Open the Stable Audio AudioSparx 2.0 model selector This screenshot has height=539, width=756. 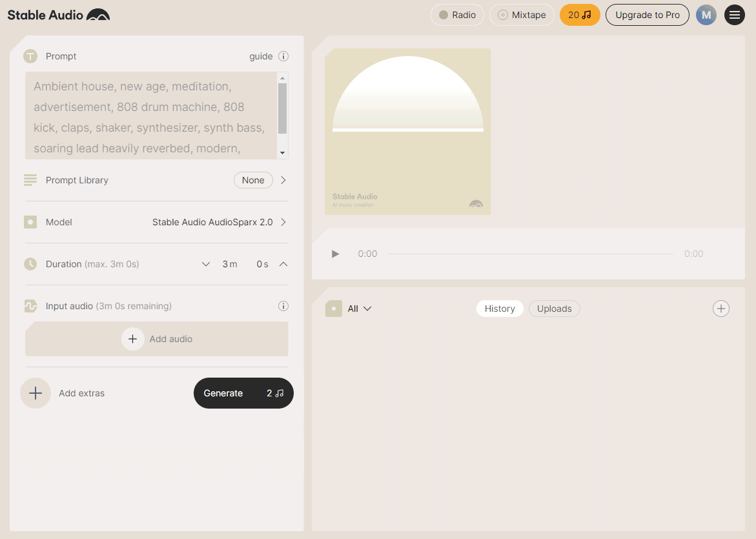(212, 222)
